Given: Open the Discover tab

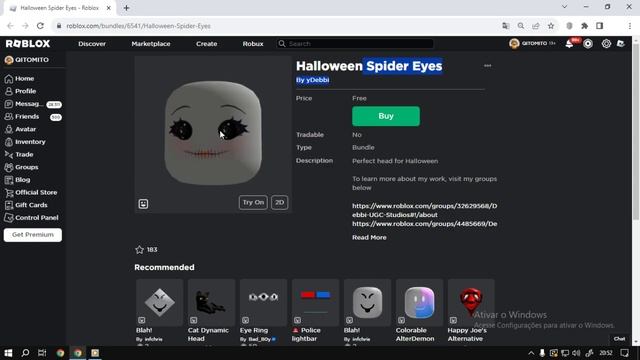Looking at the screenshot, I should click(x=92, y=44).
